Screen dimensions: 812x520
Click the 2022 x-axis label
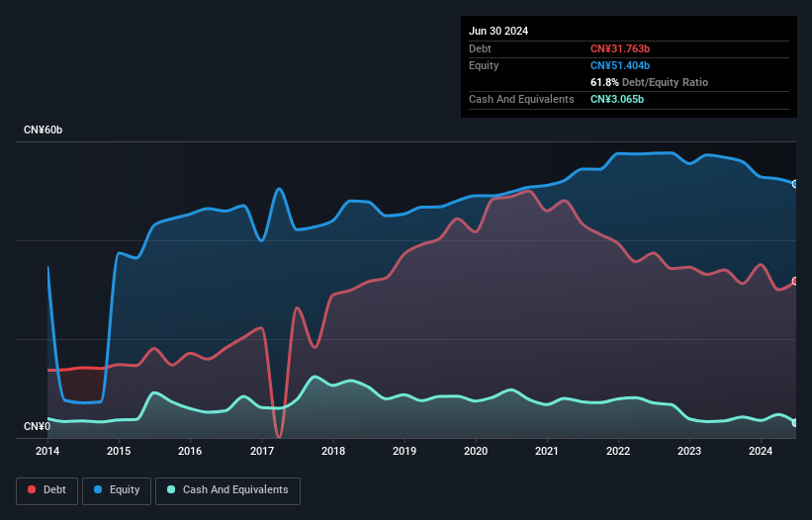pyautogui.click(x=618, y=451)
